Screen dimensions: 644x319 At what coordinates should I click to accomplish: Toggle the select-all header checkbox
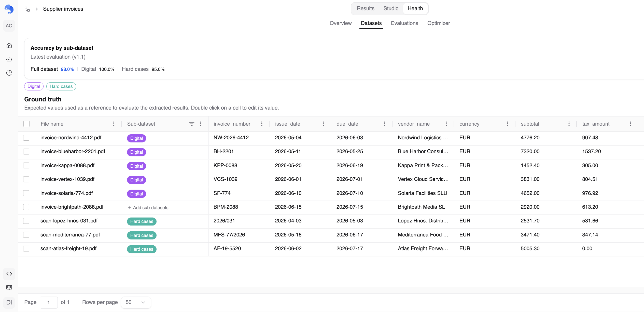[26, 124]
